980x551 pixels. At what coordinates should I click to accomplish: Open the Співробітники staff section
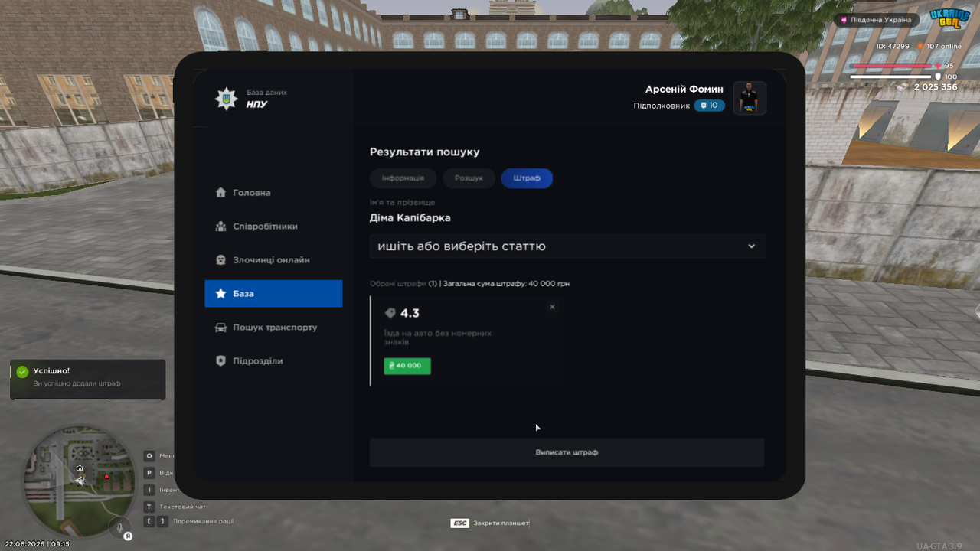[x=273, y=227]
